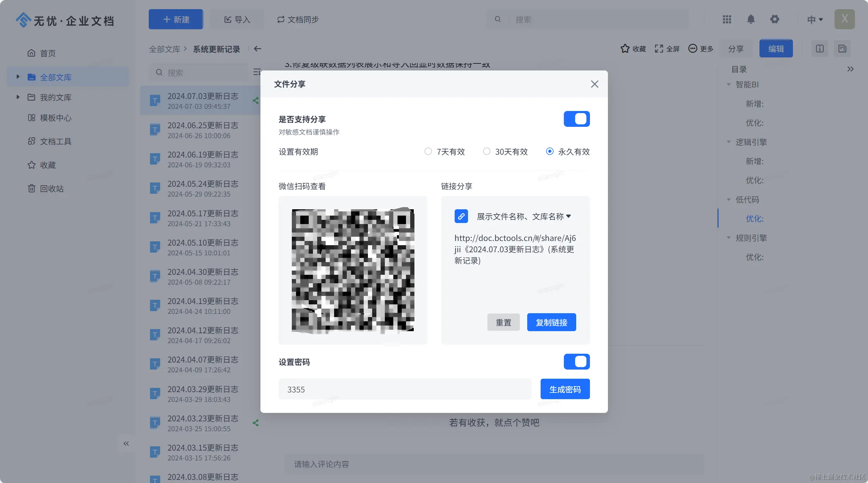
Task: Collapse the left sidebar with the double-chevron
Action: coord(126,444)
